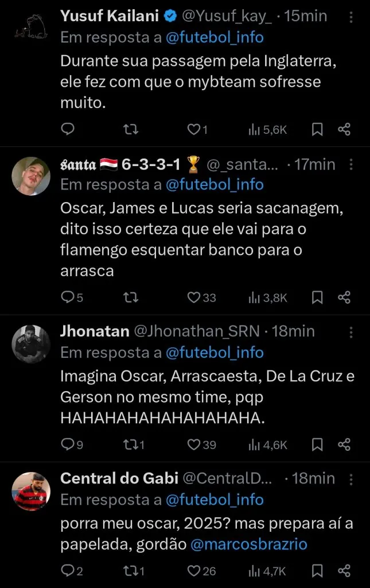This screenshot has height=588, width=370.
Task: Open more options on Yusuf Kailani's tweet
Action: [x=351, y=17]
